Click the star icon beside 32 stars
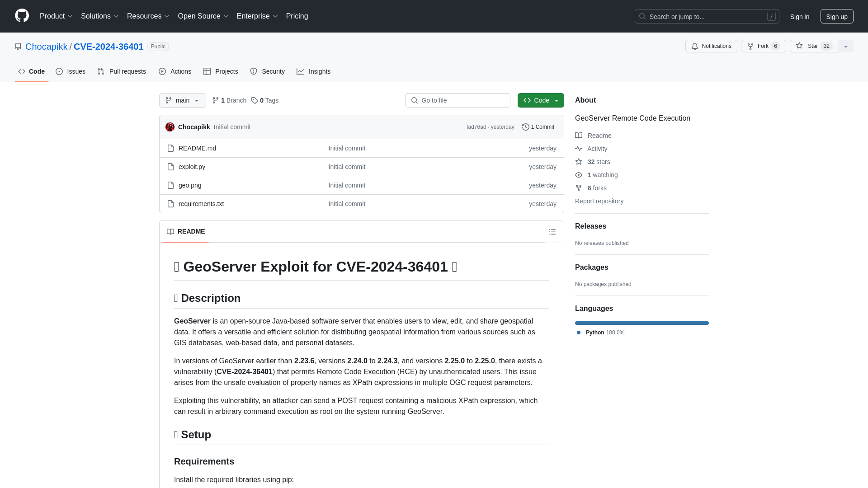Viewport: 868px width, 488px height. (579, 162)
